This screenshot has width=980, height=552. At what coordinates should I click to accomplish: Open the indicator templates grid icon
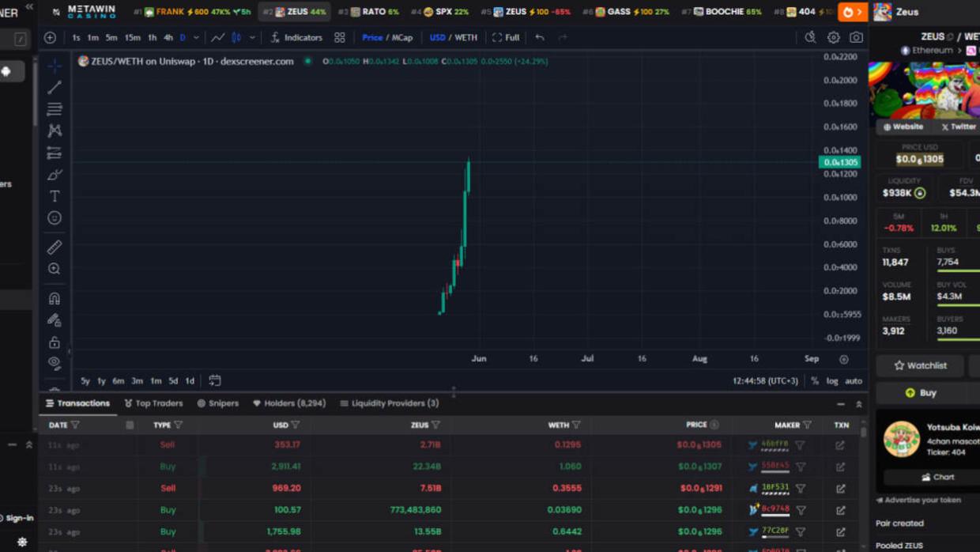[x=340, y=37]
